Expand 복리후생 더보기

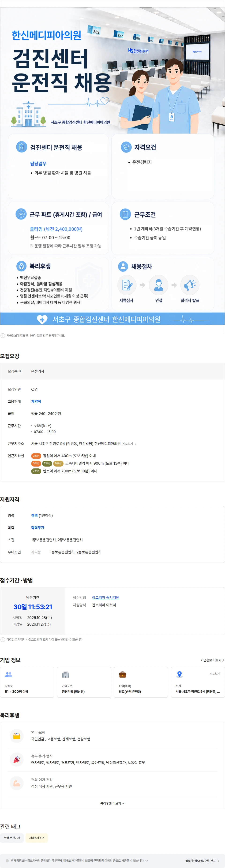pos(112,803)
